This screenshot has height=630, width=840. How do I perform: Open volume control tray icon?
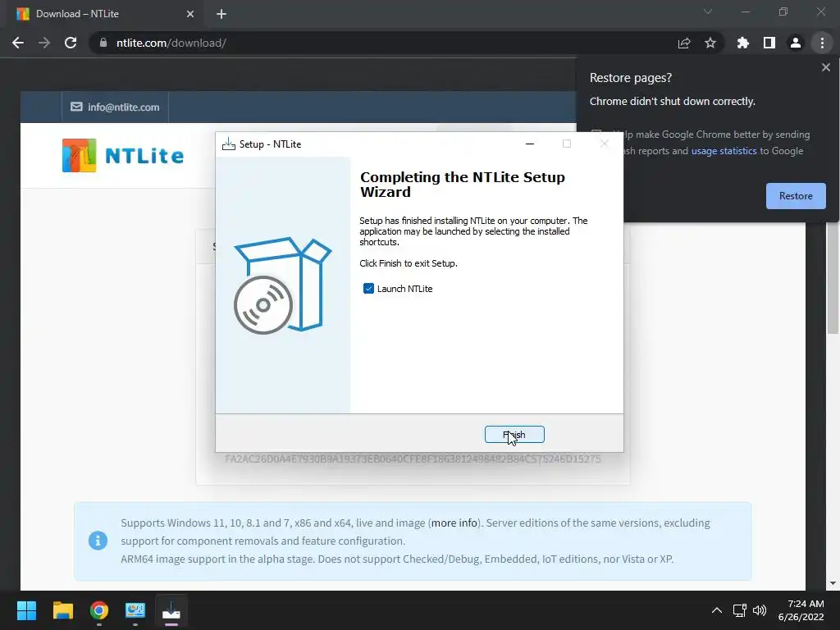pyautogui.click(x=759, y=610)
